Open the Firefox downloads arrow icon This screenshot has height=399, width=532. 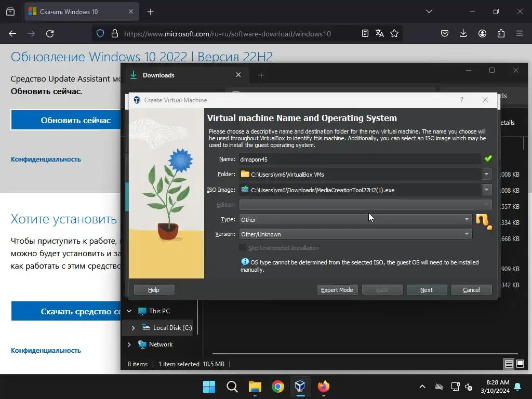(x=463, y=34)
